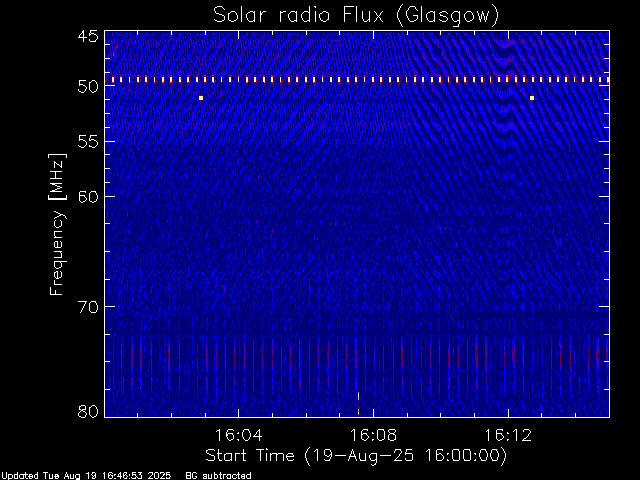Click the 70 frequency tick label
This screenshot has width=640, height=480.
click(x=88, y=307)
